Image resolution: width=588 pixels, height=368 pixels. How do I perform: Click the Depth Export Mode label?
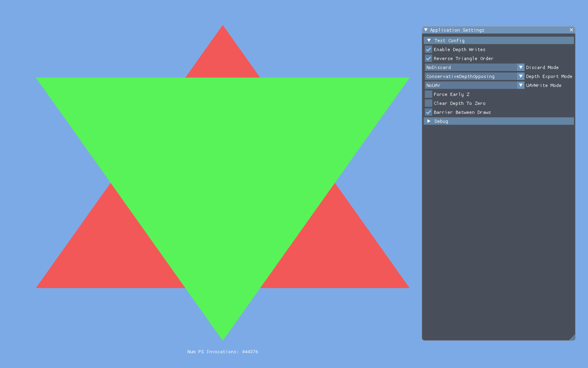[x=549, y=76]
